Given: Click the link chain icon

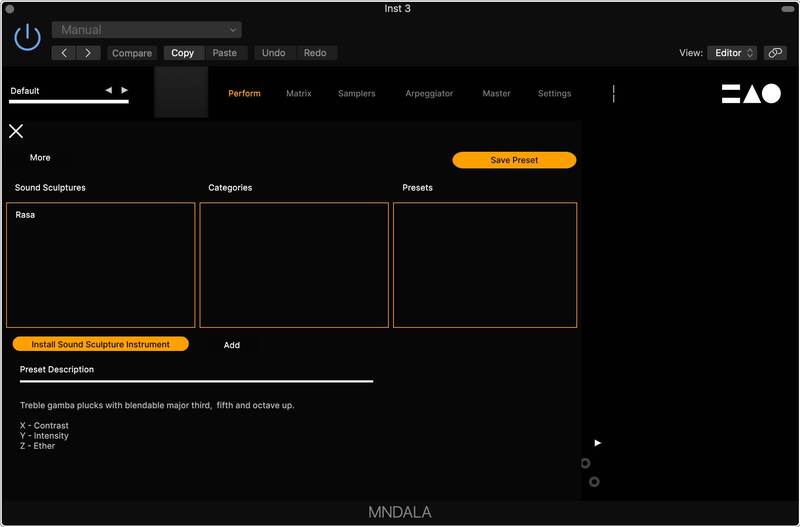Looking at the screenshot, I should tap(775, 53).
